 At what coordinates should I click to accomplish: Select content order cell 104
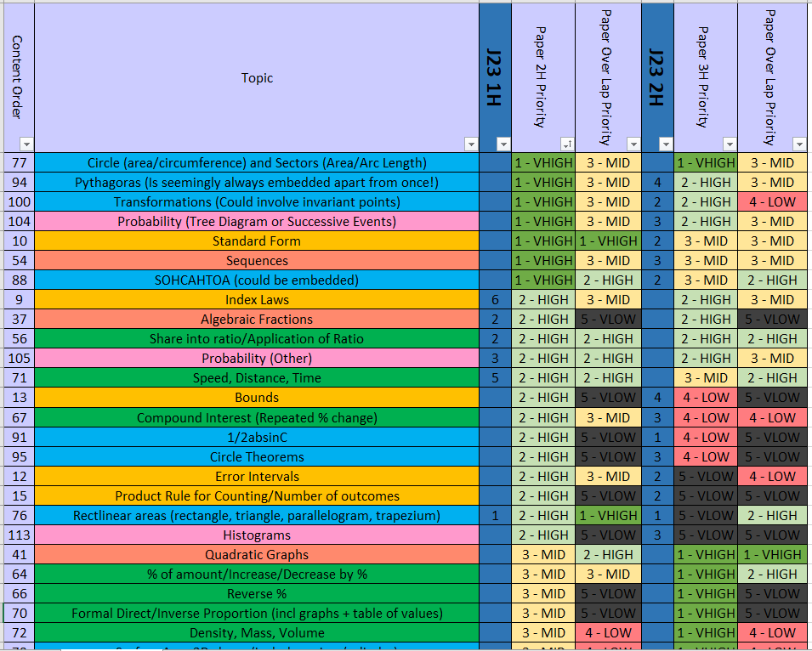click(20, 222)
